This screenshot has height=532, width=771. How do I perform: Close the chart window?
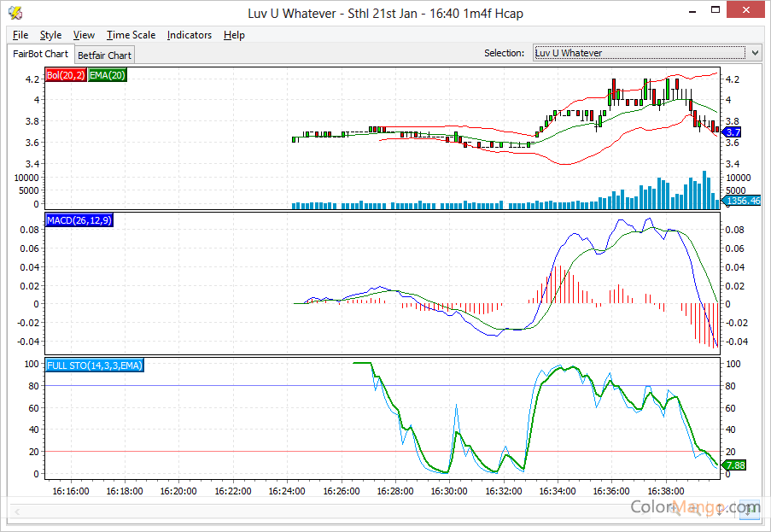pos(746,12)
